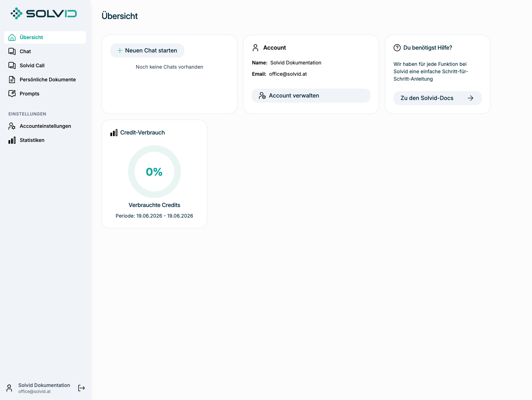Click the Übersicht page heading
This screenshot has height=400, width=532.
(x=120, y=16)
